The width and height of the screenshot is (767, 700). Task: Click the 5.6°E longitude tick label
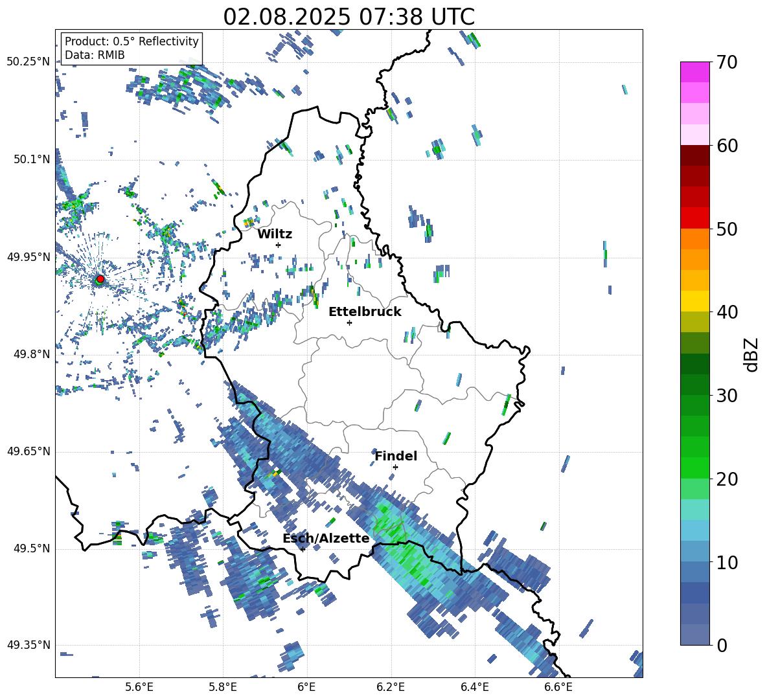point(139,687)
